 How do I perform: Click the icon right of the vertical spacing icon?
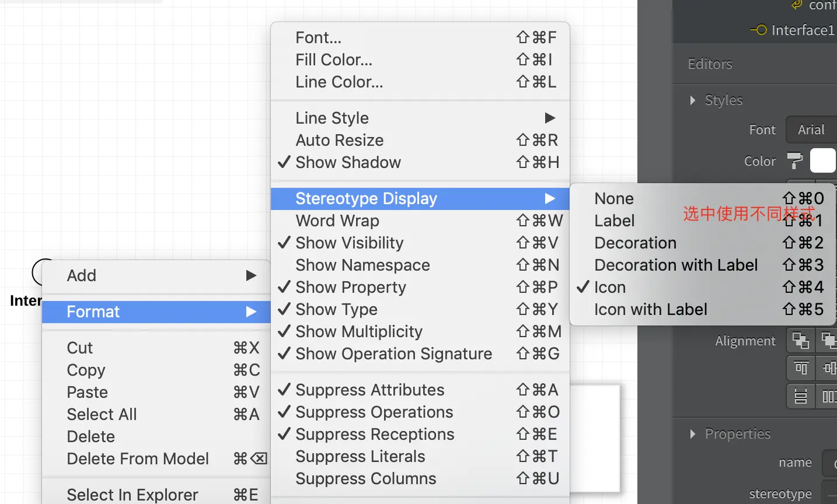pos(828,397)
